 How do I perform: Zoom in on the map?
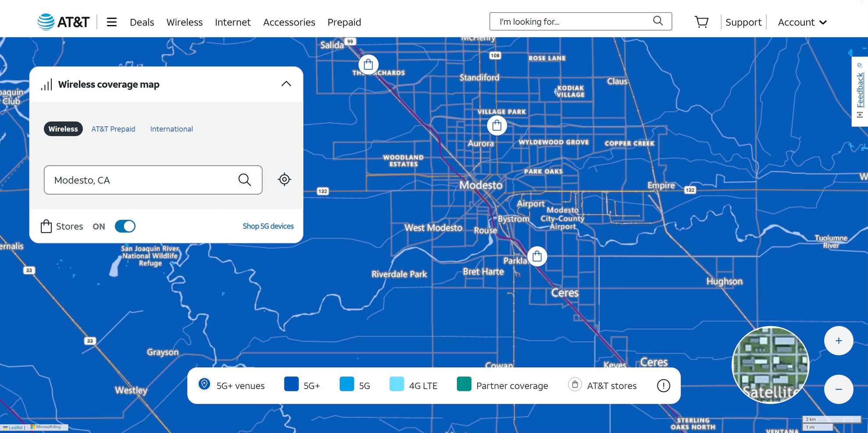click(838, 341)
